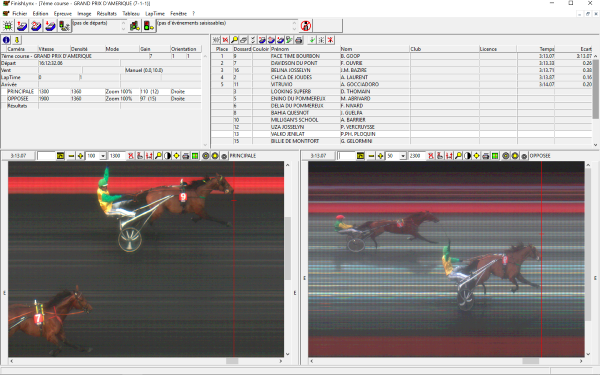Viewport: 600px width, 375px height.
Task: Click the zoom-in plus icon in PRINCIPALE toolbar
Action: click(80, 156)
